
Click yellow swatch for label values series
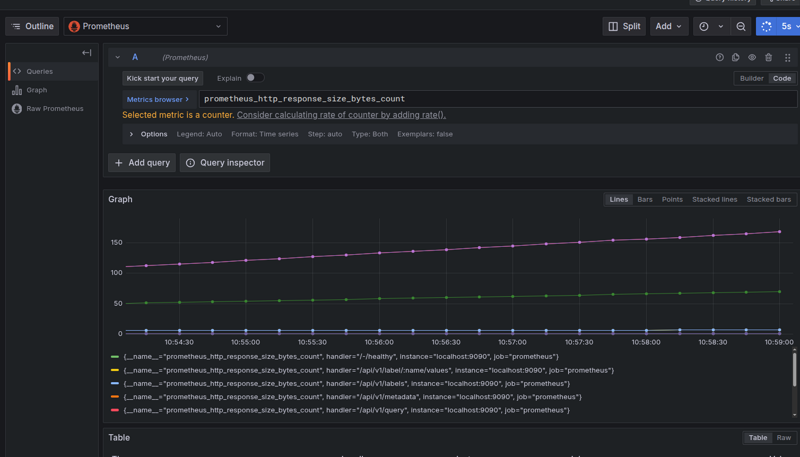point(115,370)
